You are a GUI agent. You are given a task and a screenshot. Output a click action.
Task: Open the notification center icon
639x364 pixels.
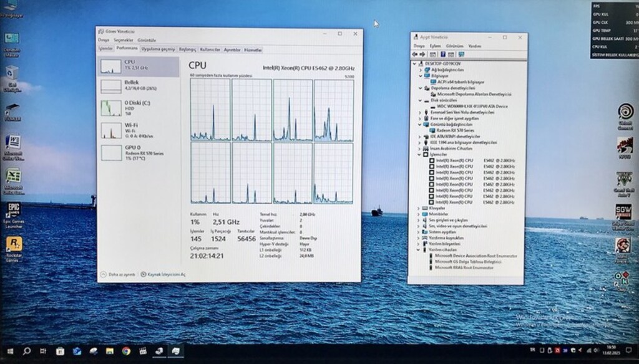628,350
